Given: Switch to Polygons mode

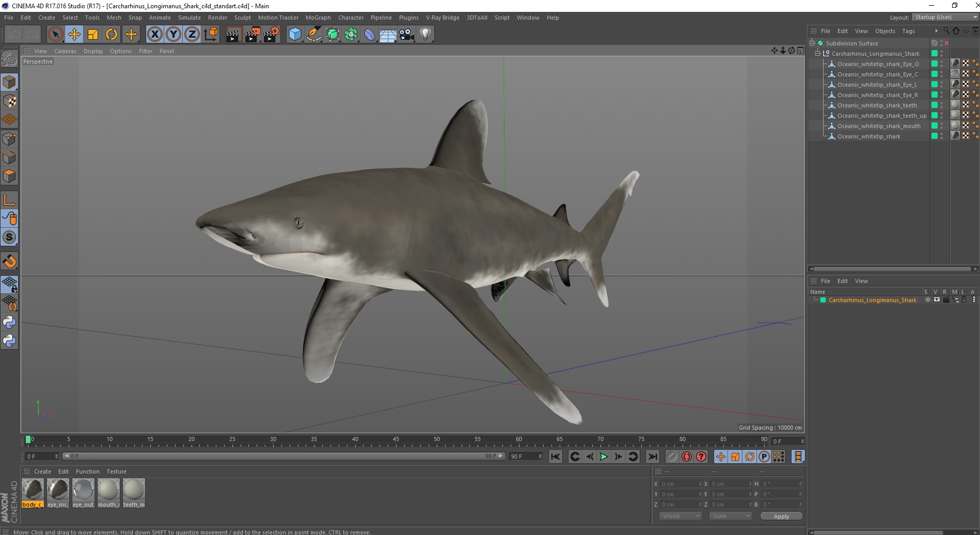Looking at the screenshot, I should click(x=9, y=176).
